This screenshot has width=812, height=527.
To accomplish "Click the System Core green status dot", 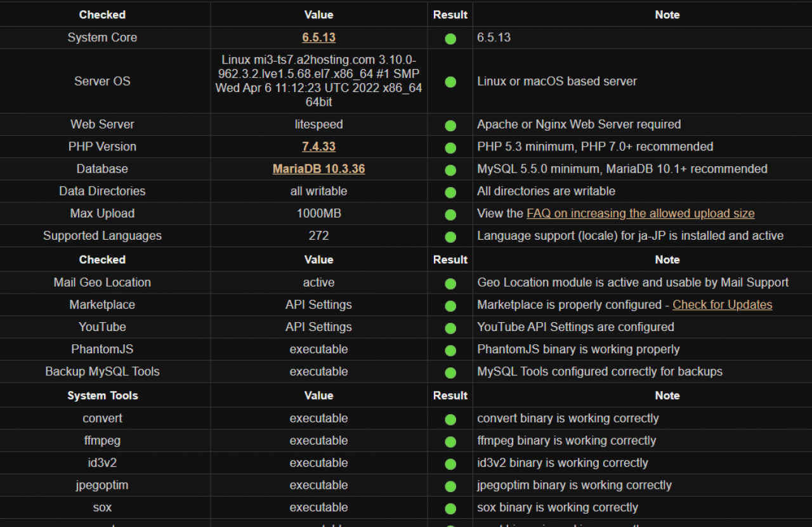I will point(450,38).
